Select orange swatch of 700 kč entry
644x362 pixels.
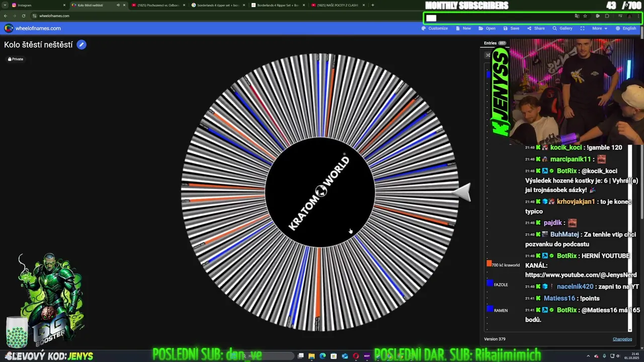[489, 263]
